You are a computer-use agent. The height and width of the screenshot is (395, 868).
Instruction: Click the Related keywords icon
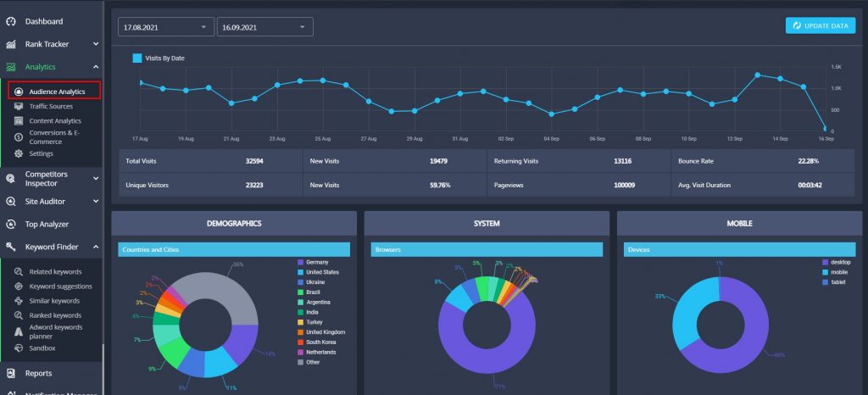(x=19, y=271)
